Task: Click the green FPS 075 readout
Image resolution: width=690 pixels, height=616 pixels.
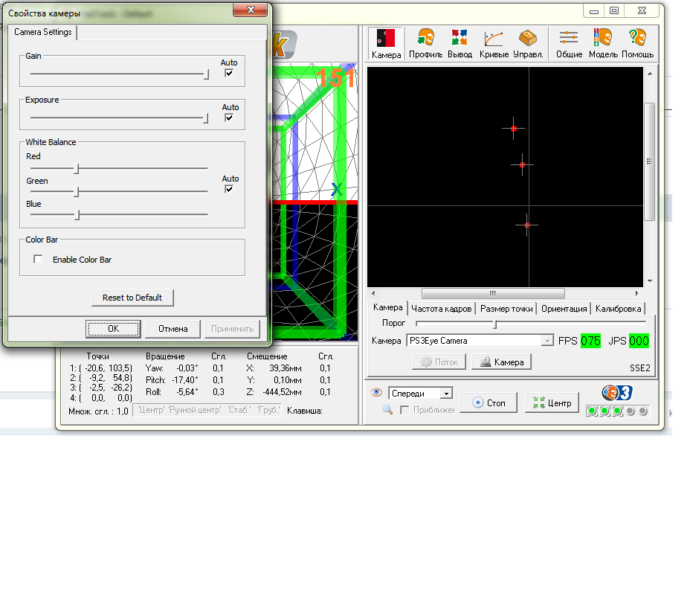Action: click(590, 341)
